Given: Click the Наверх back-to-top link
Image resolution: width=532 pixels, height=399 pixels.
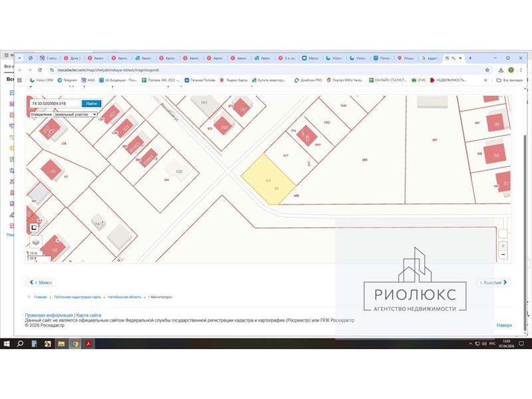Looking at the screenshot, I should [x=504, y=325].
